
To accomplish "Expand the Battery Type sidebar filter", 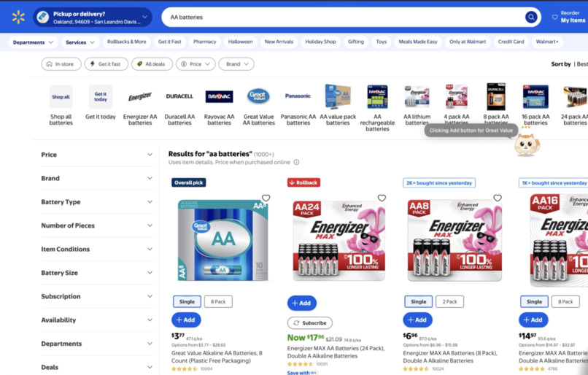I will [x=97, y=202].
